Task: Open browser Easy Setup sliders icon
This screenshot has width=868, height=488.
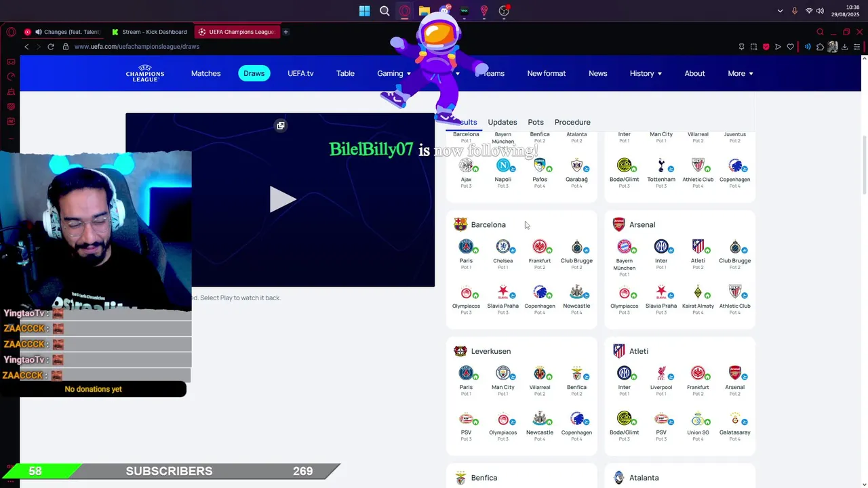Action: [x=857, y=47]
